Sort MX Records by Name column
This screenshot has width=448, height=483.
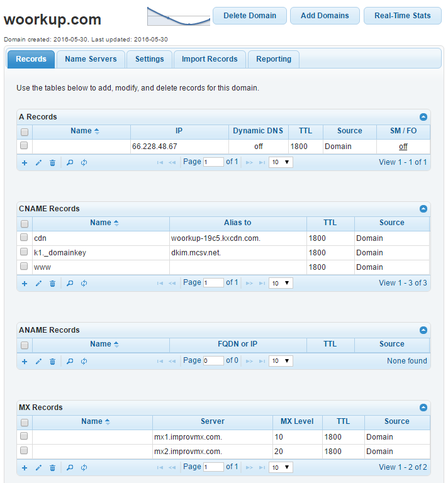[x=92, y=421]
